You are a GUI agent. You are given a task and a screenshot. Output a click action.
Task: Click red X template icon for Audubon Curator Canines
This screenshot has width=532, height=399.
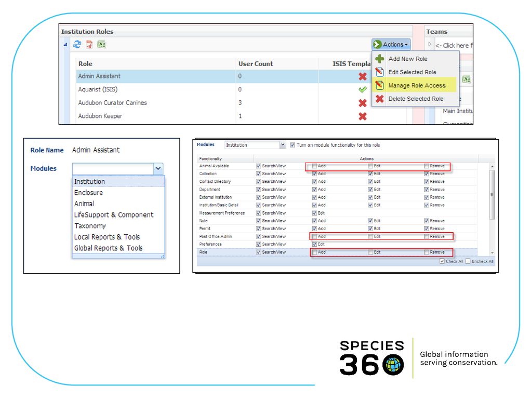click(x=363, y=103)
